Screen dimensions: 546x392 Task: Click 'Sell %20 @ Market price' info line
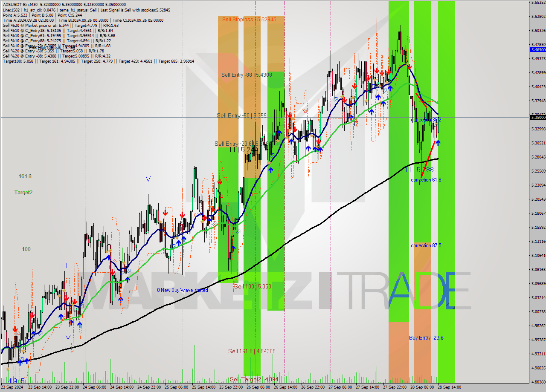coord(61,25)
